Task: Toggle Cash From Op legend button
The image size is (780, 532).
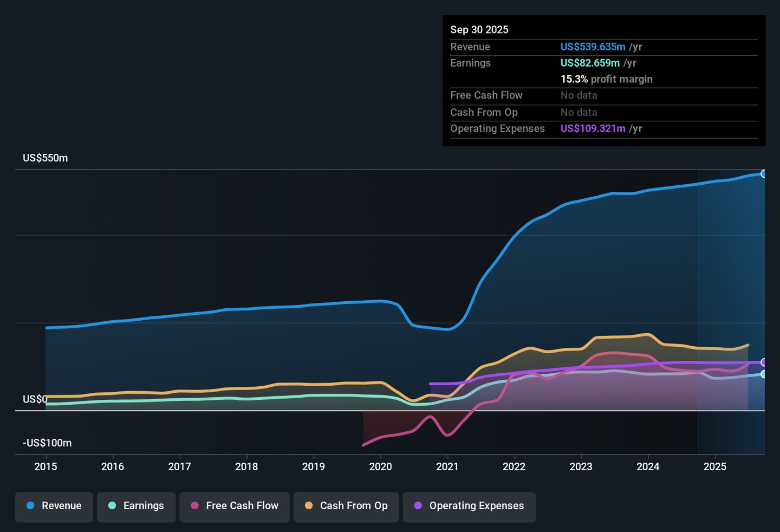Action: [346, 506]
